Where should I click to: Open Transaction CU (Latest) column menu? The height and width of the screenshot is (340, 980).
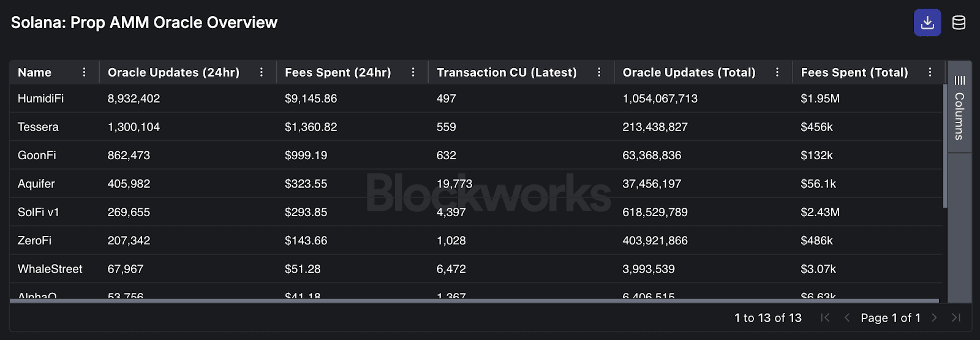point(599,72)
